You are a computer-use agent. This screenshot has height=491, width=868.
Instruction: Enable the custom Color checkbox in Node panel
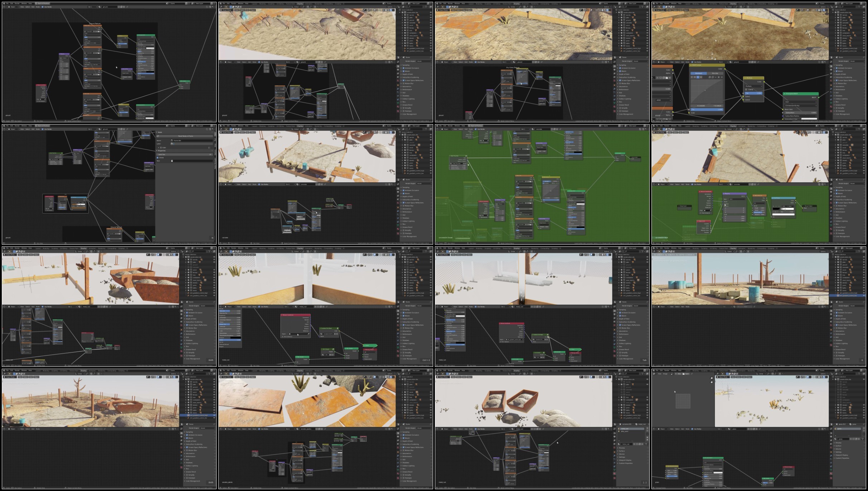point(161,148)
